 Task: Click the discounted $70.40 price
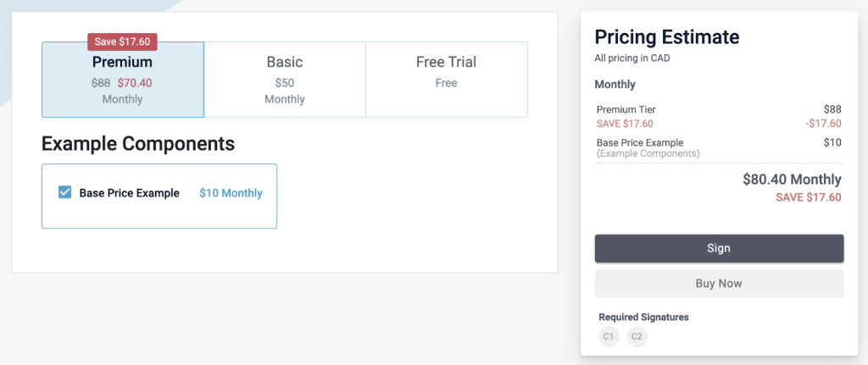pos(135,83)
